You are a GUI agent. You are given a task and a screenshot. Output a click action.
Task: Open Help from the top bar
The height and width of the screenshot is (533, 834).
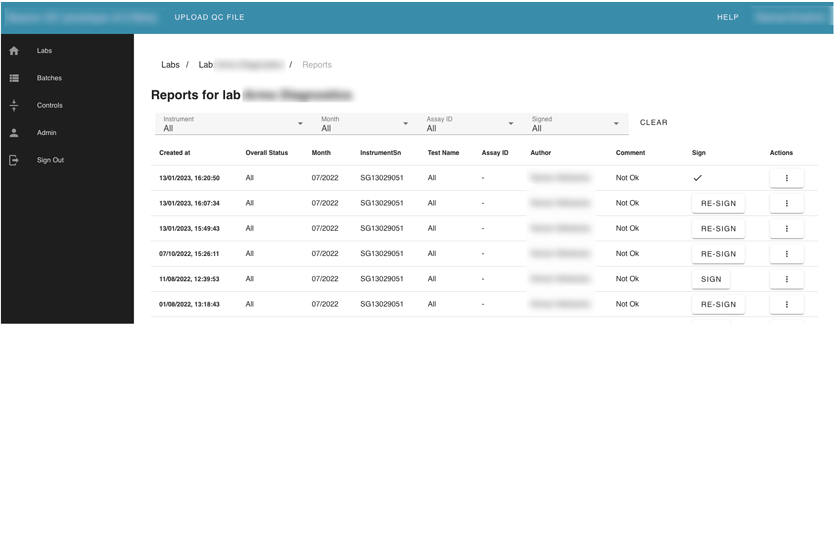tap(727, 17)
